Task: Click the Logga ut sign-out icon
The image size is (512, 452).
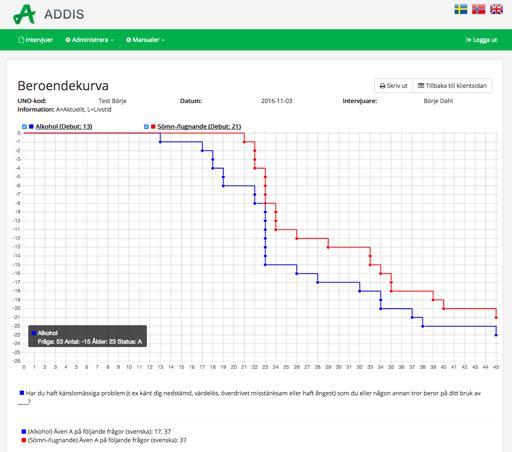Action: [468, 40]
